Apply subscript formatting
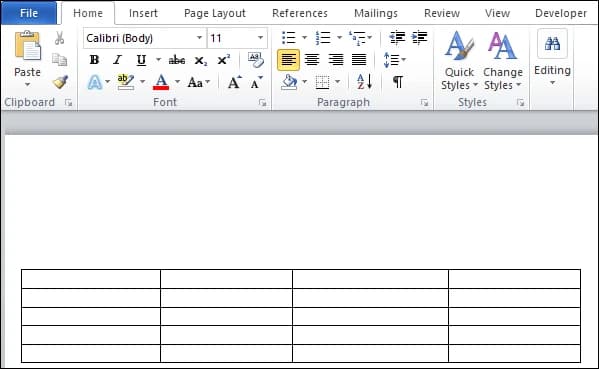599x369 pixels. tap(201, 60)
